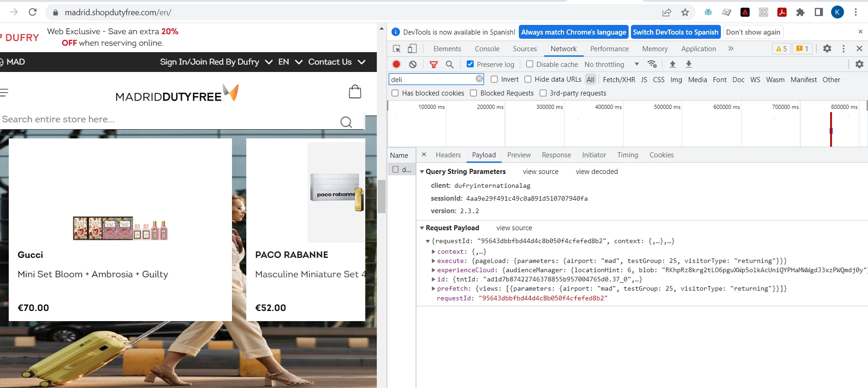Reload the page in Chrome
Image resolution: width=868 pixels, height=388 pixels.
pos(33,12)
